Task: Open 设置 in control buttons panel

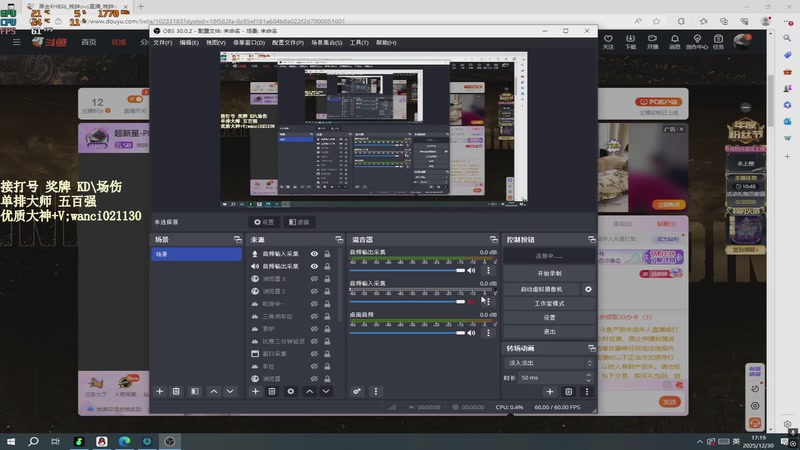Action: point(549,317)
